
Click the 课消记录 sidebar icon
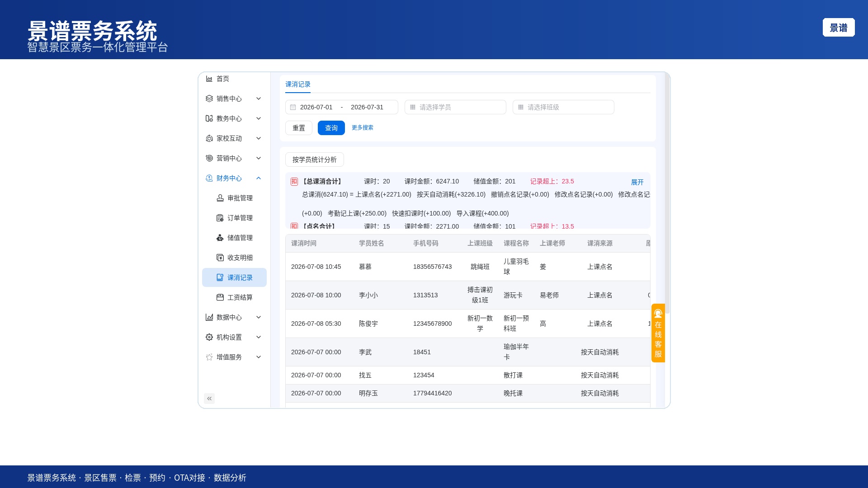pos(220,277)
